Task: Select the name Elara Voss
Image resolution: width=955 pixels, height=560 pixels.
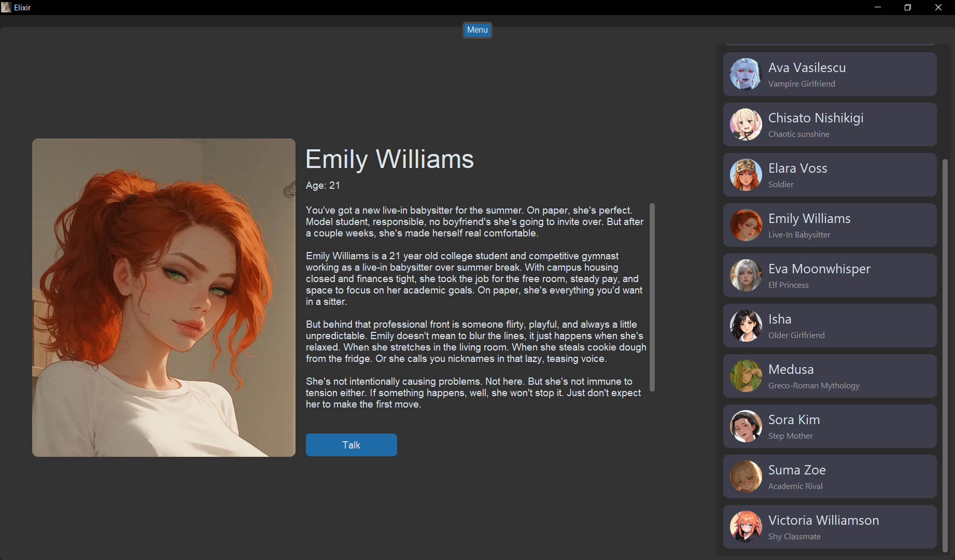Action: [x=797, y=168]
